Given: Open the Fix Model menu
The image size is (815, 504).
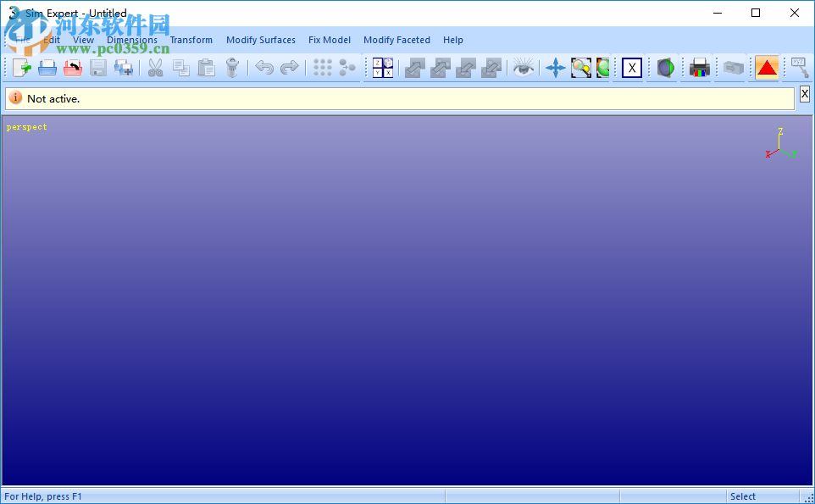Looking at the screenshot, I should tap(329, 40).
